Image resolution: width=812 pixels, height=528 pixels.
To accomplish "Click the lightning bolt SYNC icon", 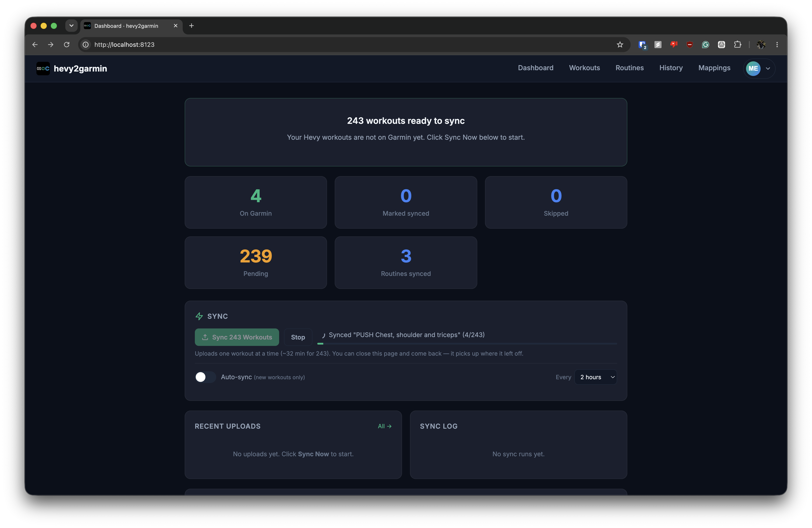I will pos(199,316).
